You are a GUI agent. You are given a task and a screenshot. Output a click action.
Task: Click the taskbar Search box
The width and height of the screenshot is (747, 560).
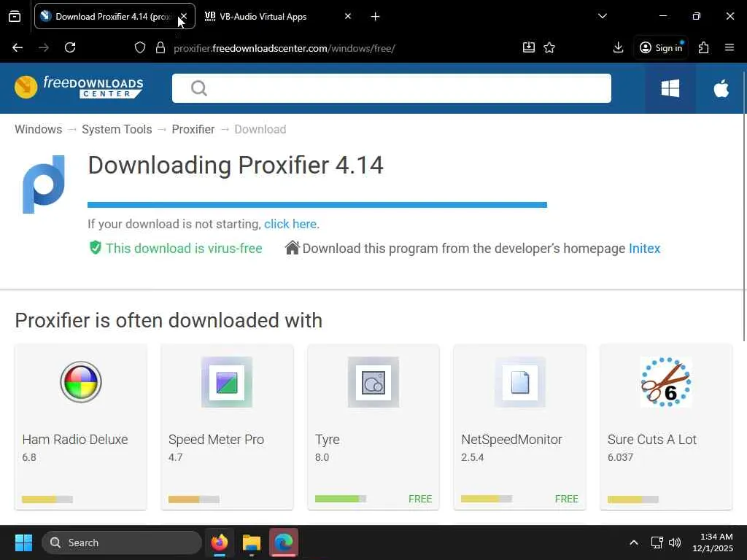tap(122, 542)
